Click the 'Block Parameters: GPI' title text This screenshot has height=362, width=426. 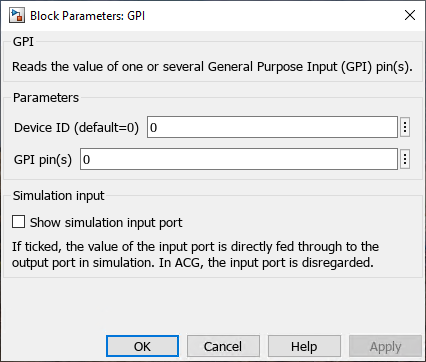tap(88, 16)
